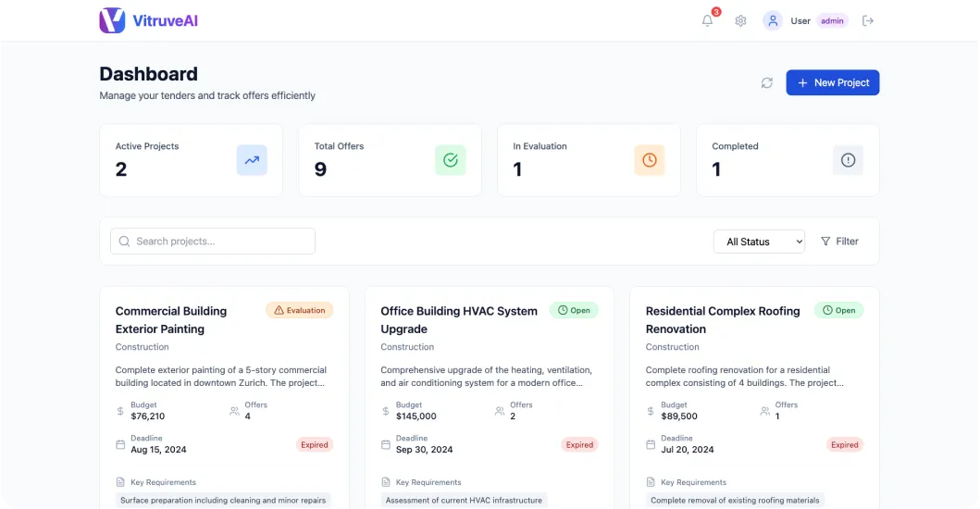Click Expired tag beside Sep 30, 2024
This screenshot has height=509, width=980.
click(579, 444)
